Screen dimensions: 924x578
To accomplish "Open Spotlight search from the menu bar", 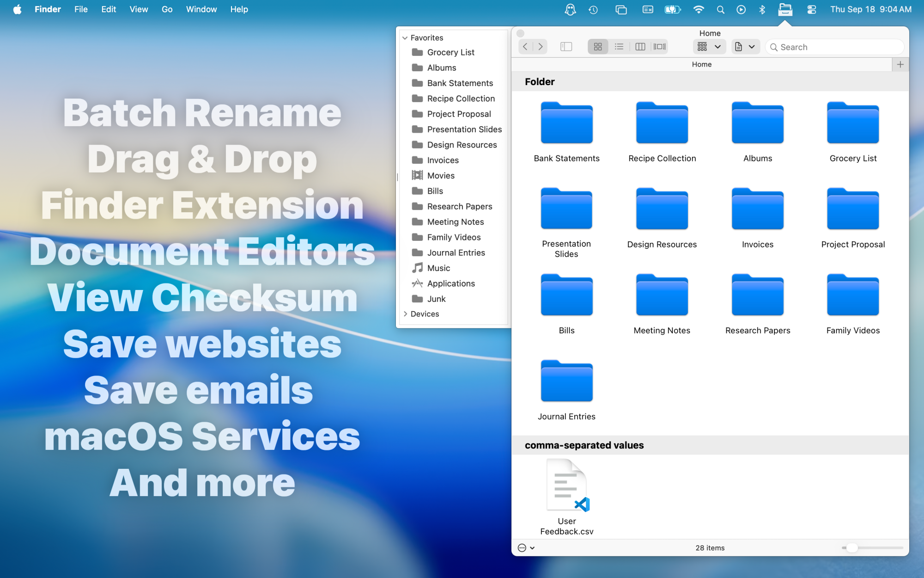I will coord(720,9).
